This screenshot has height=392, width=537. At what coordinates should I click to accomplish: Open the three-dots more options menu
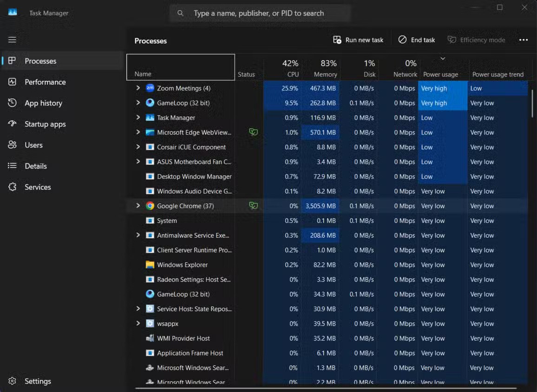click(x=523, y=40)
